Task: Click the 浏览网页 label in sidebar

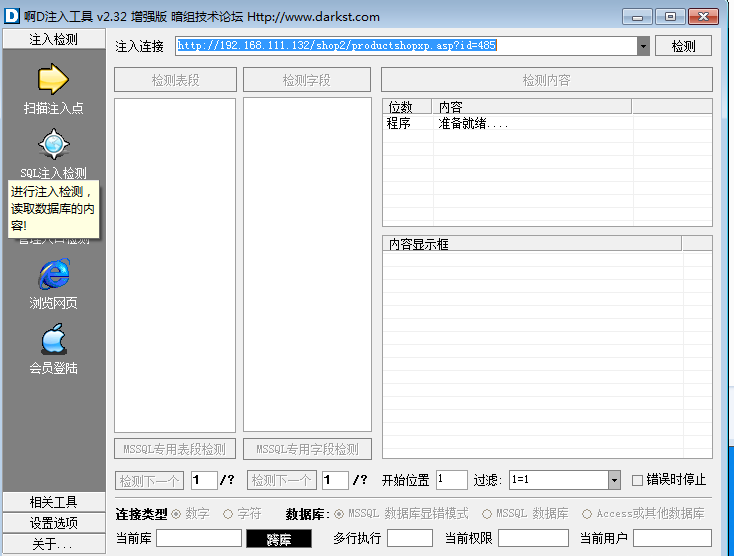Action: (x=53, y=303)
